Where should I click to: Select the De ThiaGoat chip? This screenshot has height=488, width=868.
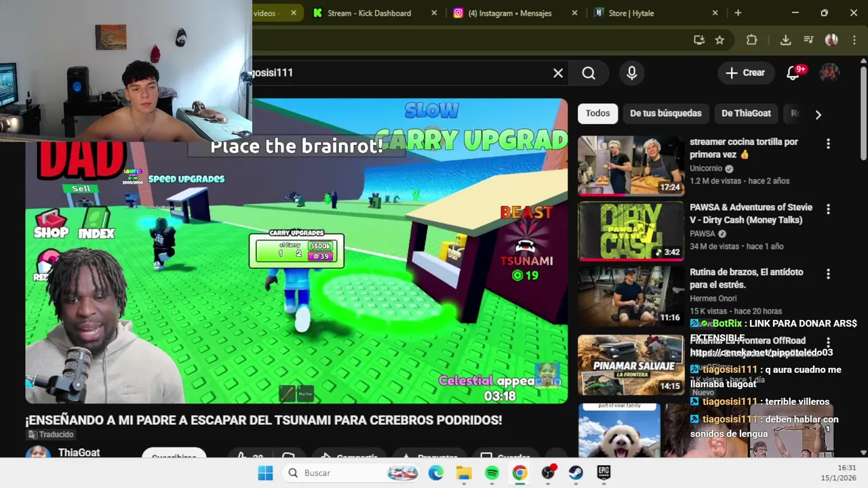pyautogui.click(x=746, y=113)
